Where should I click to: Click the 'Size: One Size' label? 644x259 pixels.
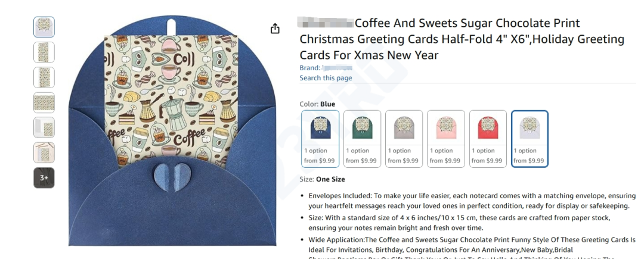[x=322, y=179]
